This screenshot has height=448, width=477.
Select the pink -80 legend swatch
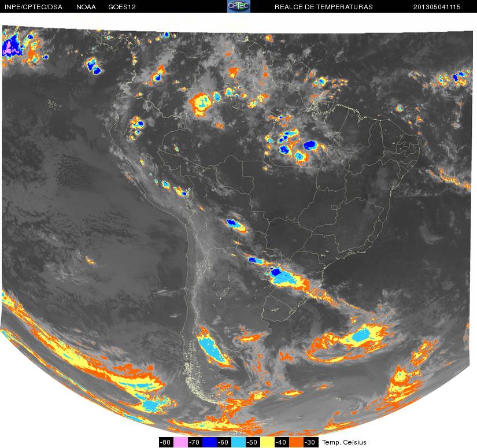coord(180,442)
